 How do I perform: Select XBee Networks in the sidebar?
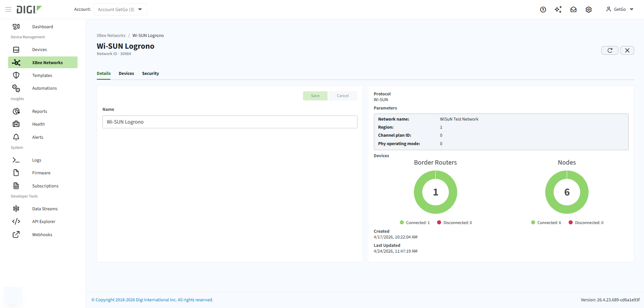click(x=43, y=62)
